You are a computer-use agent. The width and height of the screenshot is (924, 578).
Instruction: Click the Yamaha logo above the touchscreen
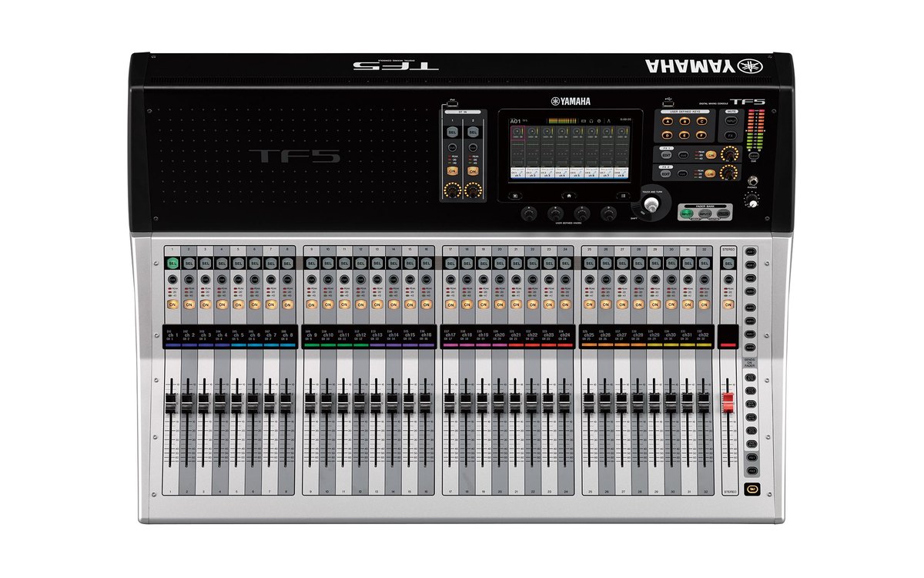[571, 101]
